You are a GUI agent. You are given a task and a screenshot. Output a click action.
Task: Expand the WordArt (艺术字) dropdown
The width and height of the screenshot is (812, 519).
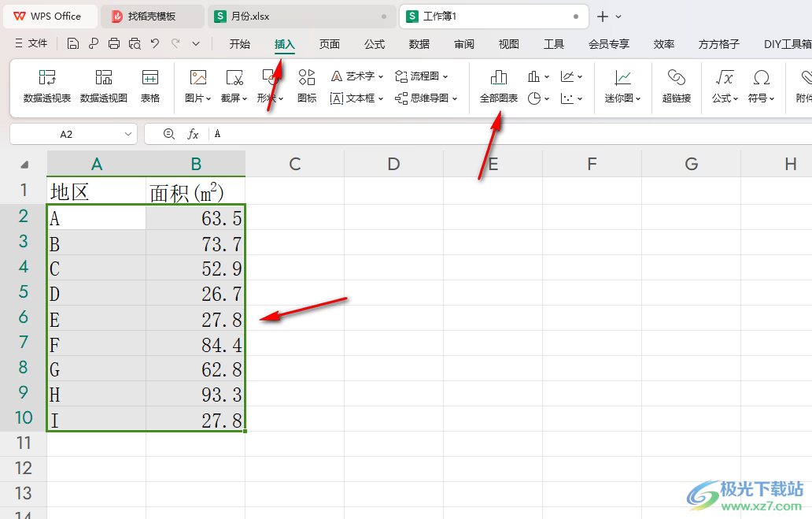point(381,76)
